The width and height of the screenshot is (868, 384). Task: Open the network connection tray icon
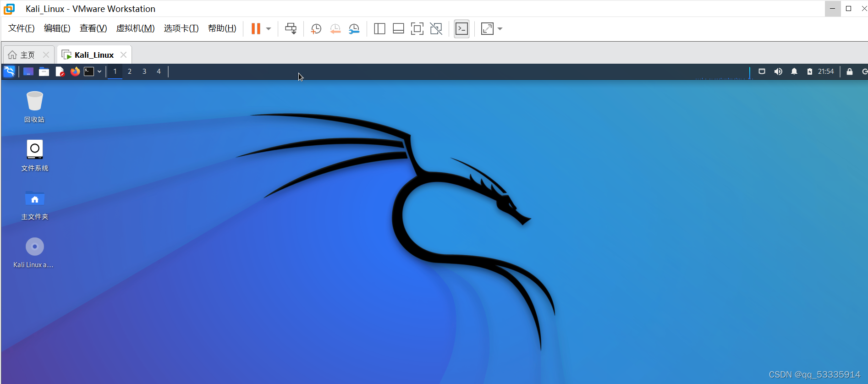click(x=762, y=71)
